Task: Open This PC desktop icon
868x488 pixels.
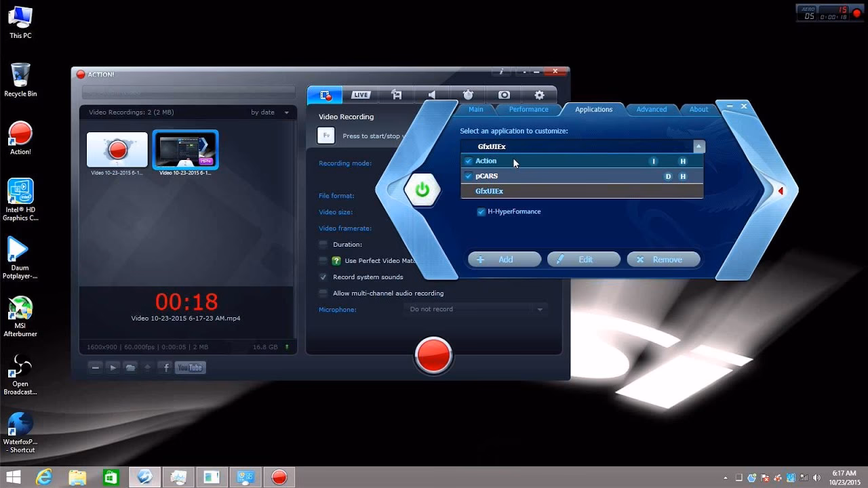Action: (20, 22)
